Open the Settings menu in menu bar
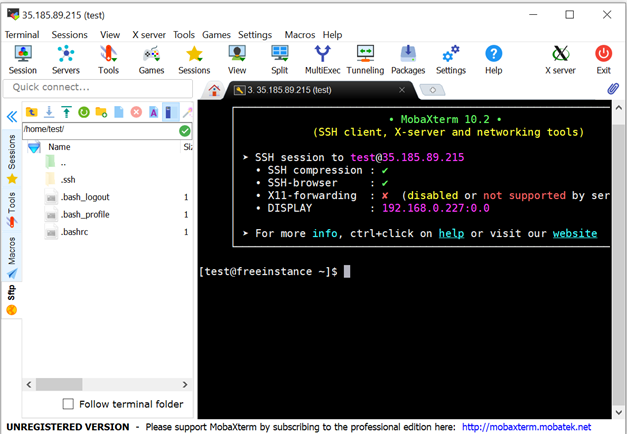 [x=255, y=35]
